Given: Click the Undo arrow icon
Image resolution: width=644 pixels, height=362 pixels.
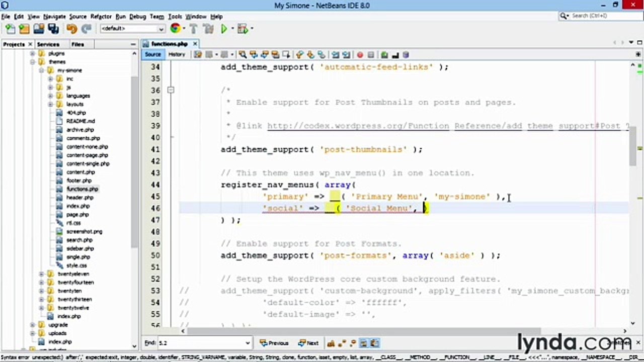Looking at the screenshot, I should coord(71,29).
